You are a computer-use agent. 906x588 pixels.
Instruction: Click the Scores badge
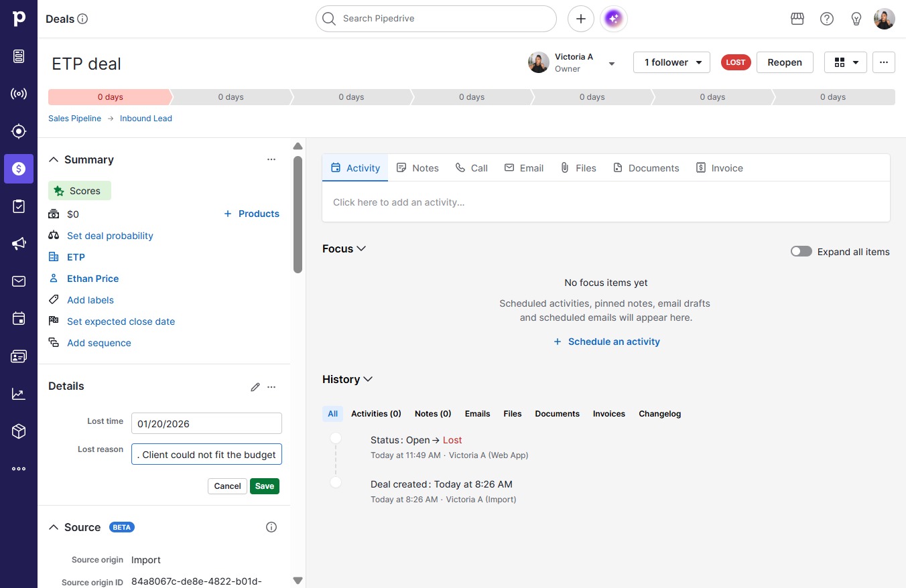click(x=79, y=191)
